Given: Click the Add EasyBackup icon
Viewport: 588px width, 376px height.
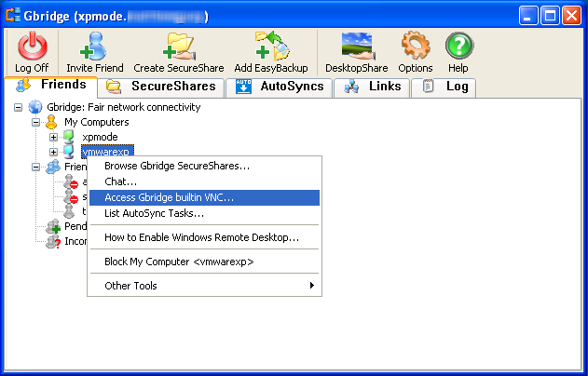Looking at the screenshot, I should [272, 46].
